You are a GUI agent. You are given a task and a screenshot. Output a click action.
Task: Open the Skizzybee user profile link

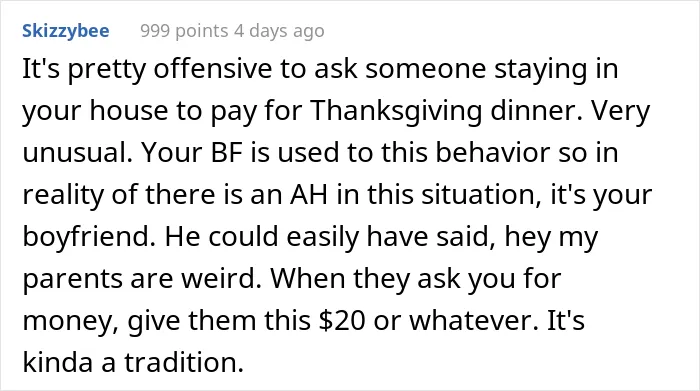[x=66, y=31]
